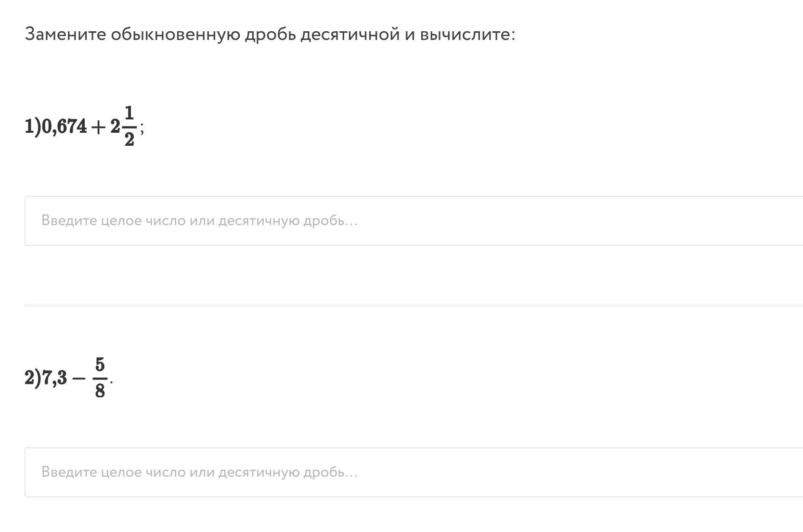Click the semicolon after the first expression
This screenshot has height=532, width=803.
(142, 129)
